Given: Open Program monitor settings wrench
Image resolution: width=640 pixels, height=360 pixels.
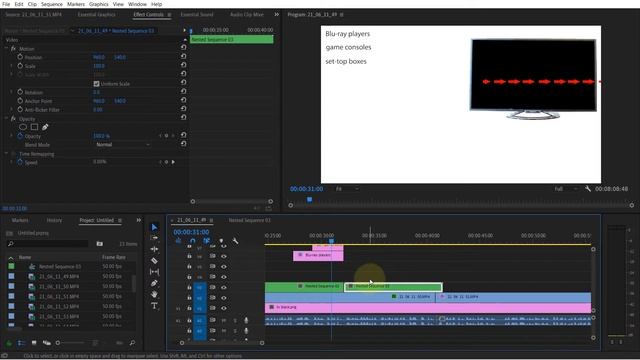Looking at the screenshot, I should tap(588, 189).
